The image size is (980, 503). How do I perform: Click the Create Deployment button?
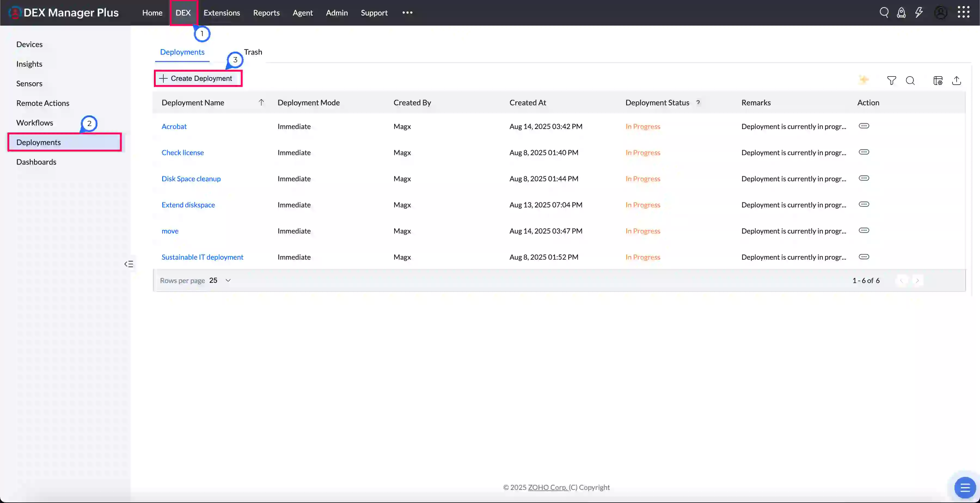click(x=198, y=78)
